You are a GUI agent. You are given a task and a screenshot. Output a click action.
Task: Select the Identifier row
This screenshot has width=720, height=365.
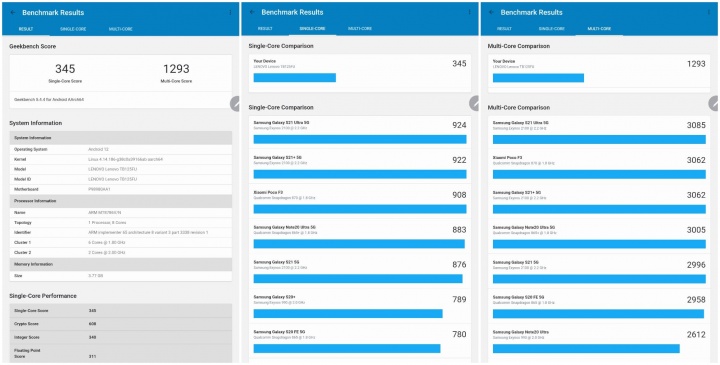(121, 232)
